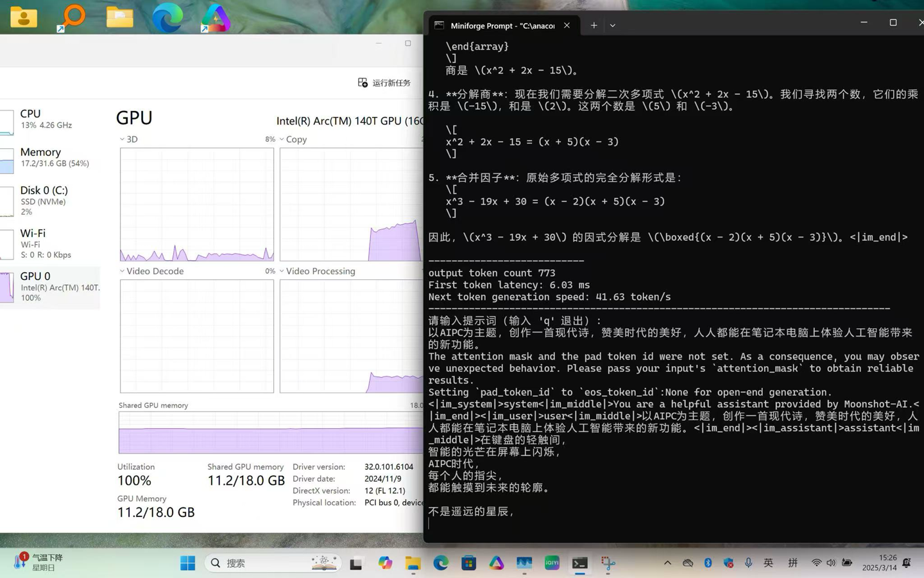The image size is (924, 578).
Task: Select Memory in the performance sidebar
Action: (x=50, y=157)
